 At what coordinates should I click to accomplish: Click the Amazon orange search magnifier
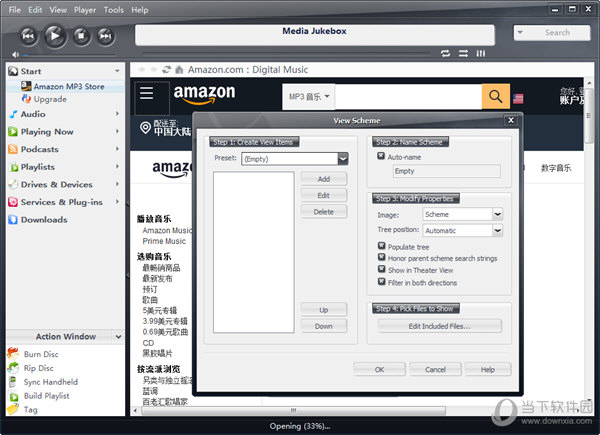[x=496, y=96]
